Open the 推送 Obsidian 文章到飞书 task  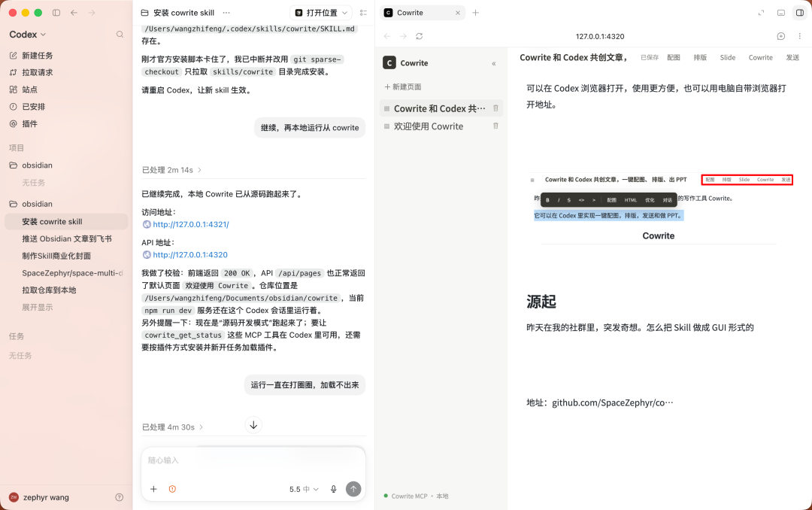[67, 239]
